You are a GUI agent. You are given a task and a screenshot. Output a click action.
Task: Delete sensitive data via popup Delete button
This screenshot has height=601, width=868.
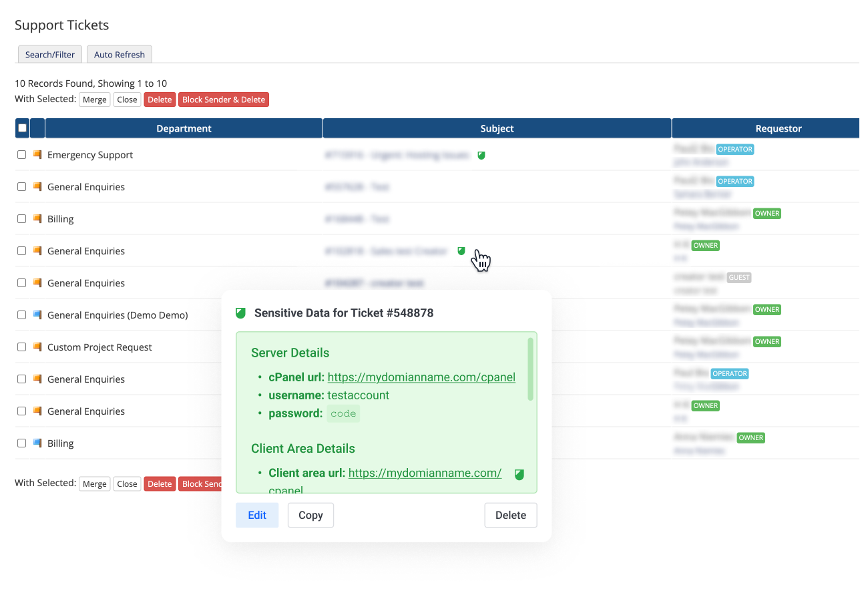(x=510, y=515)
